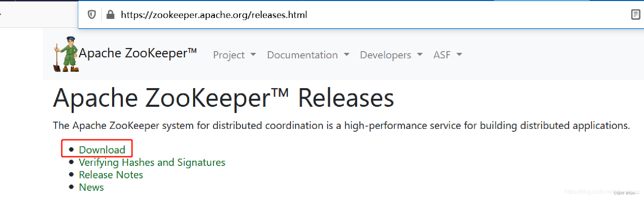The image size is (644, 198).
Task: Select the Apache ZooKeeper Releases heading text
Action: (224, 98)
